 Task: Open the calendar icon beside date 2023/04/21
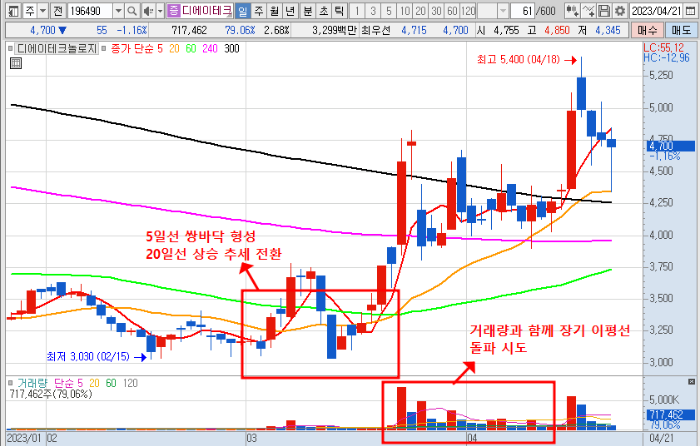[x=690, y=11]
